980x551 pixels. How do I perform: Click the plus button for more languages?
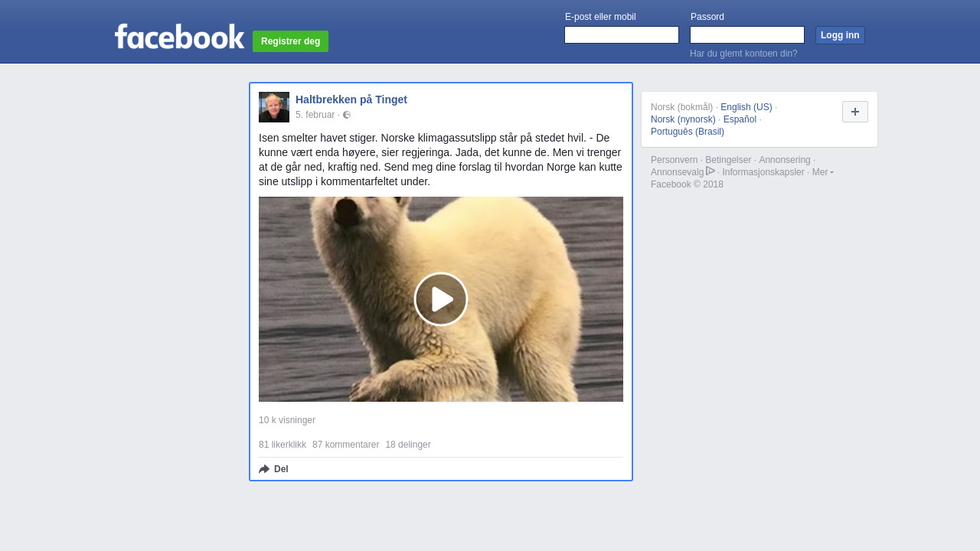pyautogui.click(x=854, y=112)
